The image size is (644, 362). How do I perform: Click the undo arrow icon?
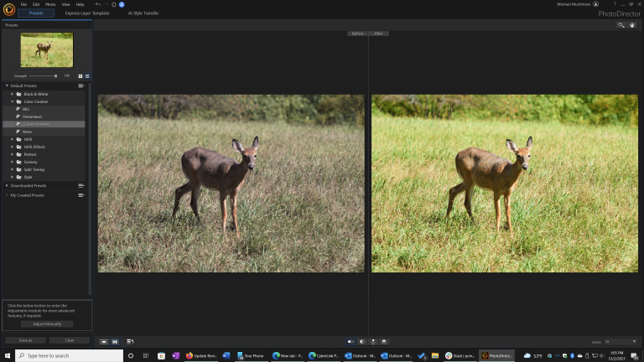click(97, 4)
